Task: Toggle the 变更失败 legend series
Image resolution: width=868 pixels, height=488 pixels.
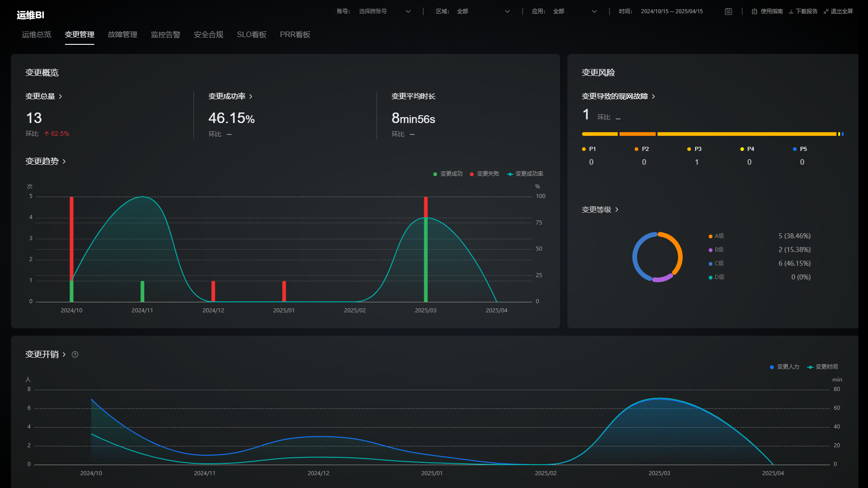Action: click(484, 174)
